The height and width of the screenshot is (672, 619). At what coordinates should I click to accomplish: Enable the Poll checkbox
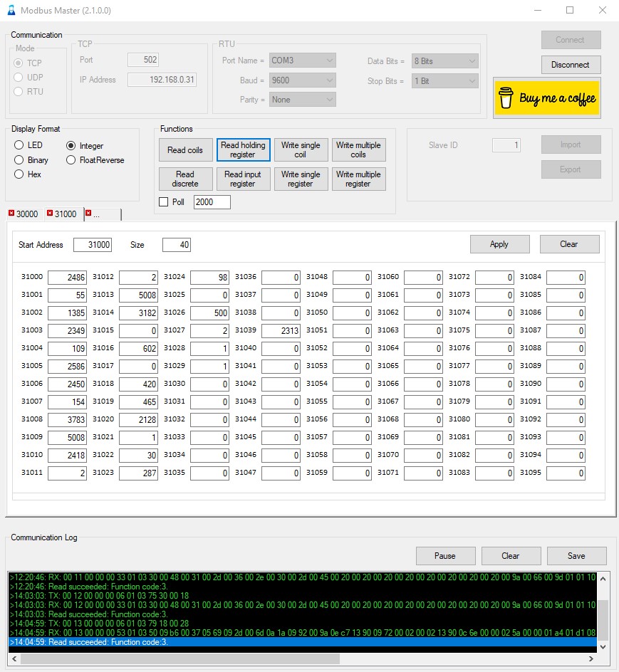pos(163,202)
